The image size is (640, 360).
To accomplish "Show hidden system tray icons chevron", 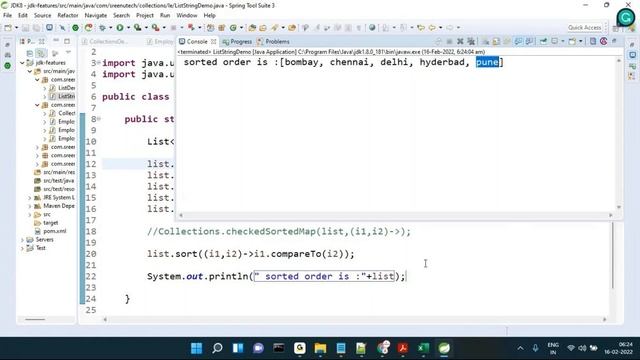I will tap(520, 348).
